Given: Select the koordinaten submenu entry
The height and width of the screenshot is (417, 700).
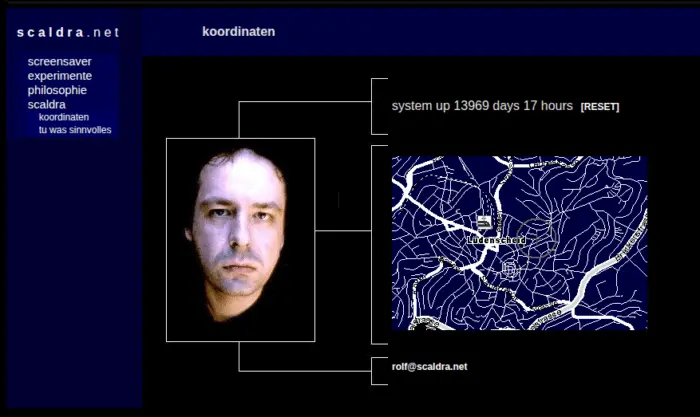Looking at the screenshot, I should click(x=64, y=117).
